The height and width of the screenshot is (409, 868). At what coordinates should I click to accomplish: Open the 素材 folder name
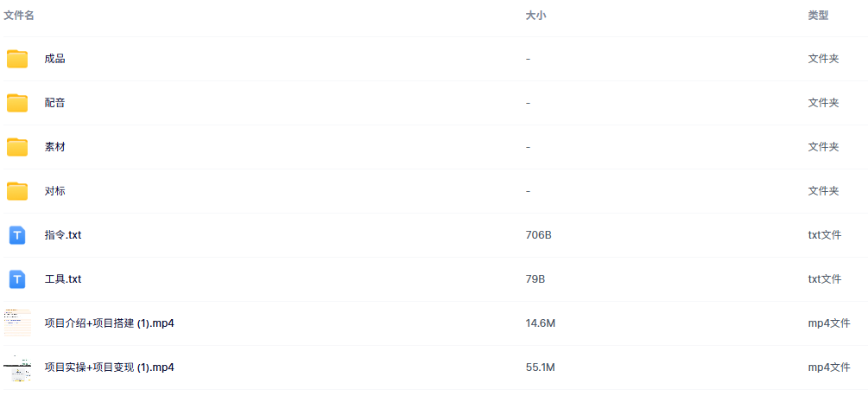[55, 147]
